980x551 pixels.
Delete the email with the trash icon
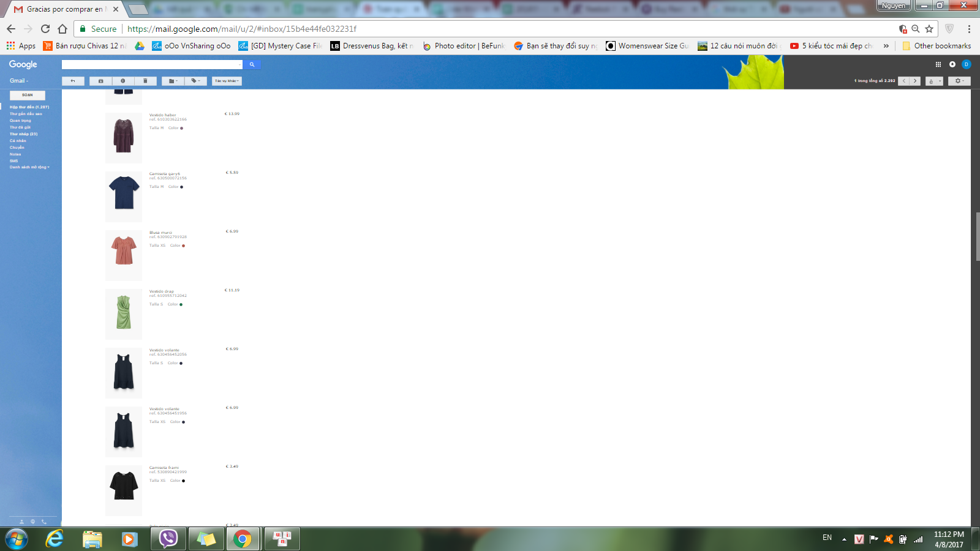[x=145, y=81]
